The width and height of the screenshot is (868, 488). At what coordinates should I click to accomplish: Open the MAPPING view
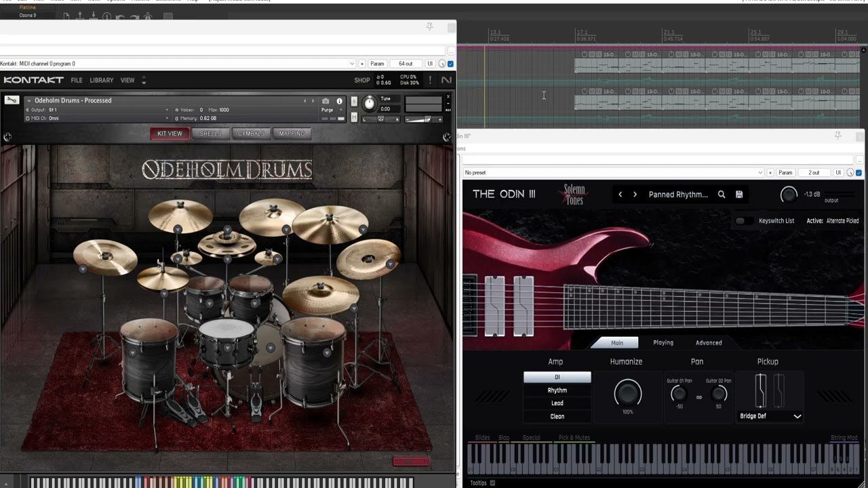pyautogui.click(x=292, y=134)
